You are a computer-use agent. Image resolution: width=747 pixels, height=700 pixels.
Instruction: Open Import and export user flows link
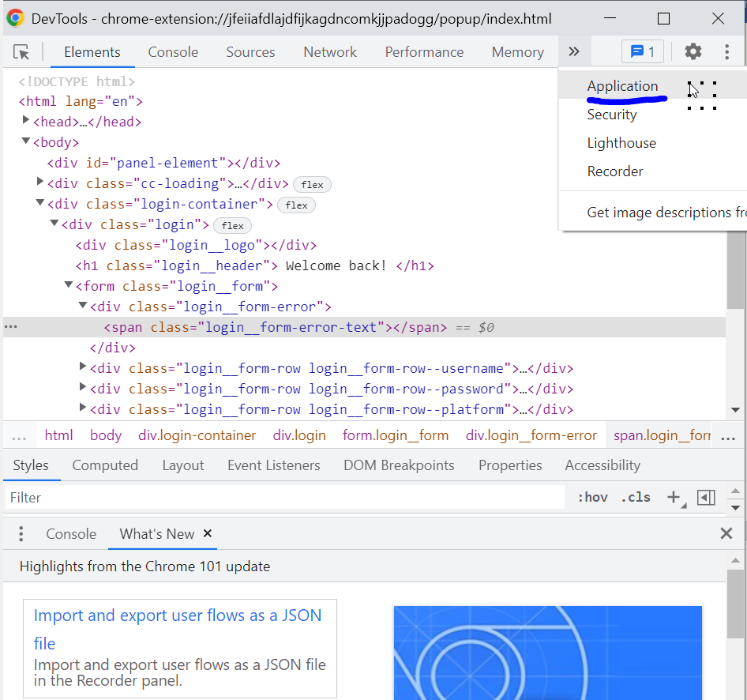point(177,629)
